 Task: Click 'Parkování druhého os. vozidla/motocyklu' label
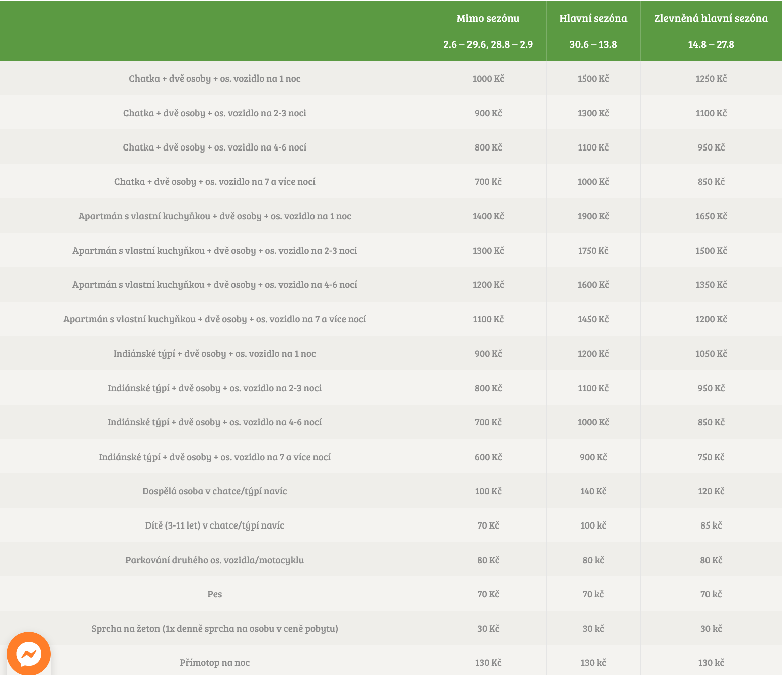click(x=214, y=560)
